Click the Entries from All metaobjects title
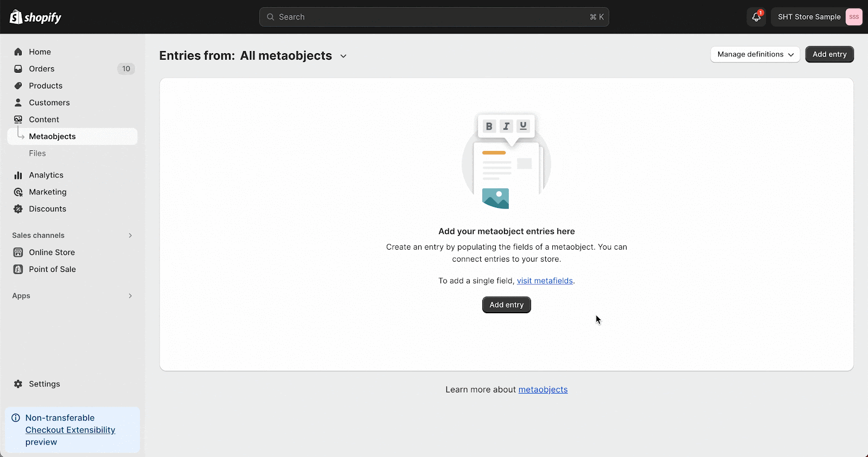 (x=246, y=56)
